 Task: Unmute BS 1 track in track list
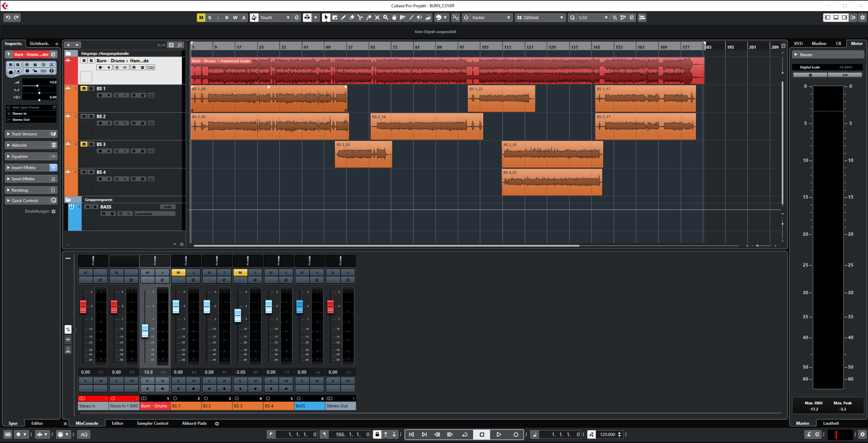pos(84,88)
